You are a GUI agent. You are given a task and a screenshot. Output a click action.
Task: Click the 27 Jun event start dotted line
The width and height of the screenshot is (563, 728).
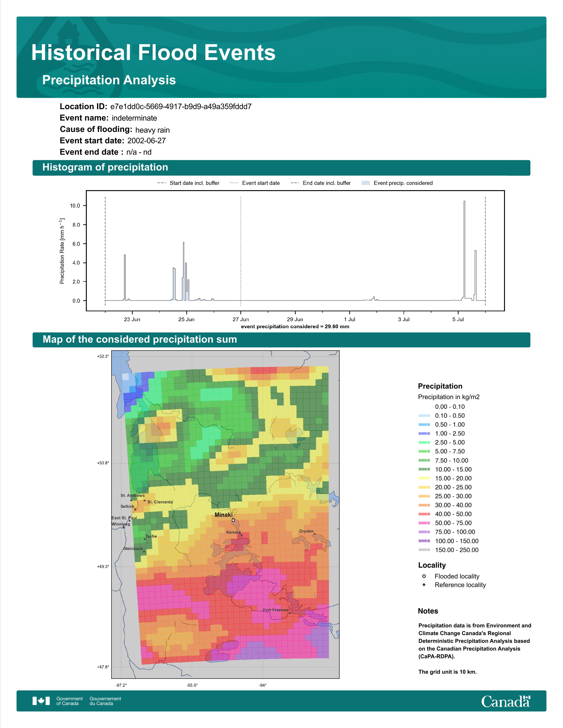point(241,250)
